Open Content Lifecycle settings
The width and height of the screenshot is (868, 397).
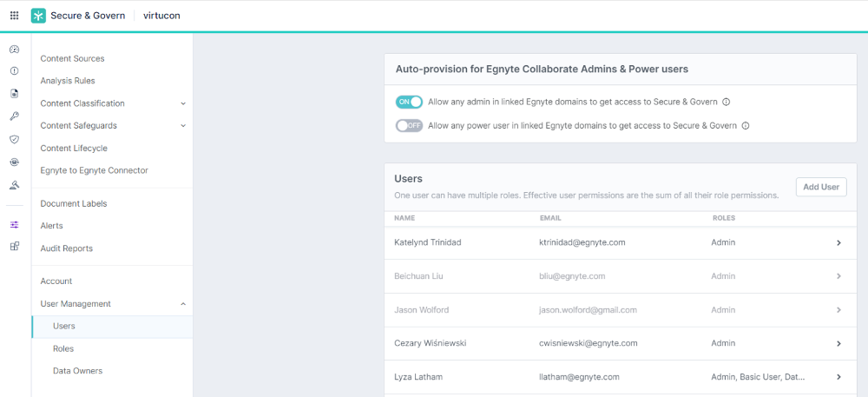click(x=74, y=149)
